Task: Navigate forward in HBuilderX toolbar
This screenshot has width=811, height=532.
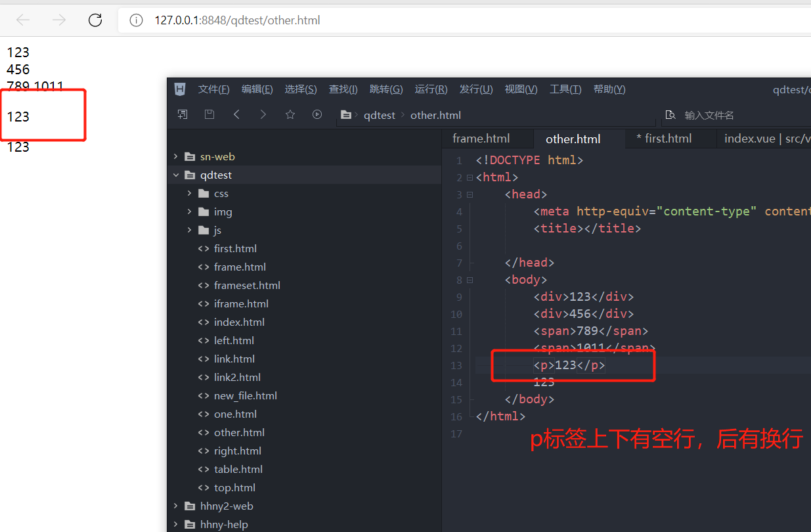Action: 263,114
